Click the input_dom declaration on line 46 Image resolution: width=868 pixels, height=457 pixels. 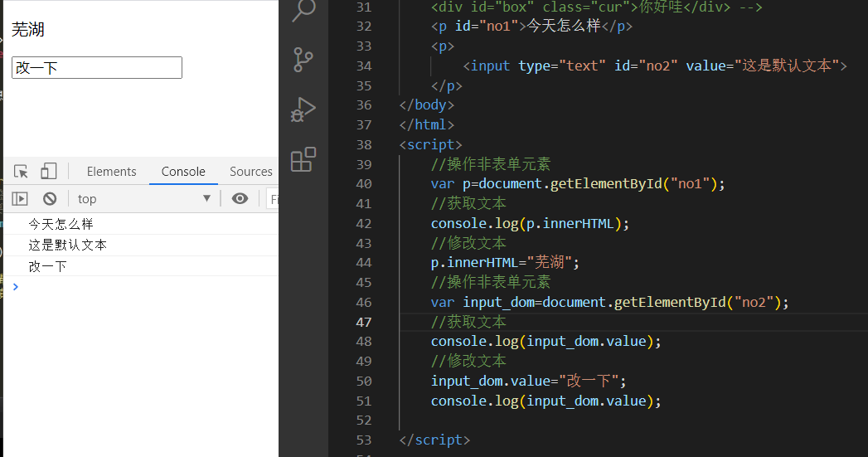[x=609, y=303]
